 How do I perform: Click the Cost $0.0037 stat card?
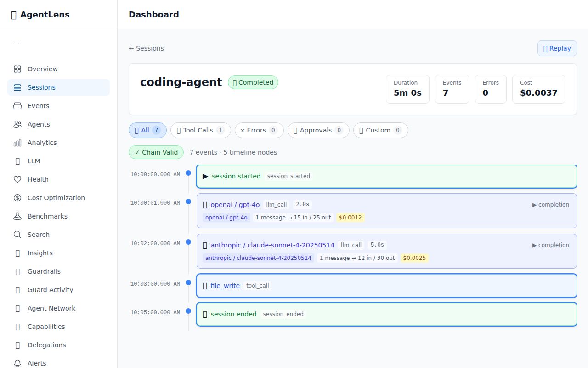click(x=539, y=89)
